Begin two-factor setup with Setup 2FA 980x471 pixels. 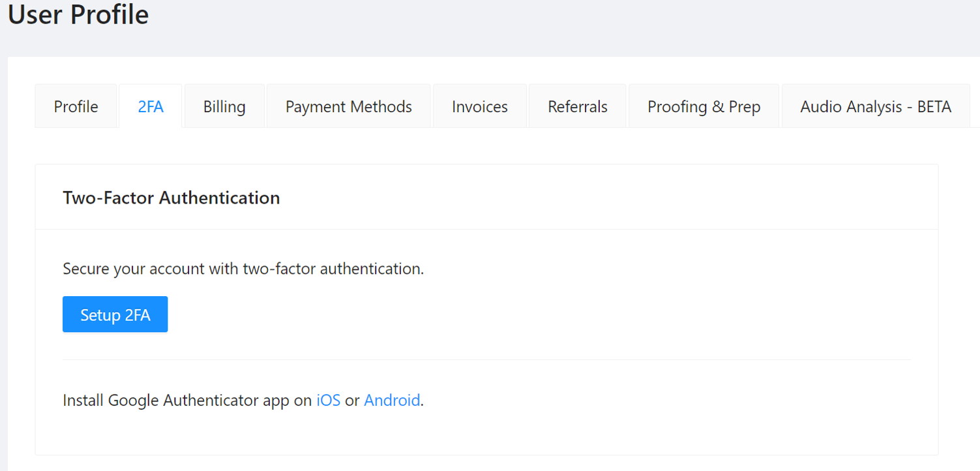pyautogui.click(x=115, y=314)
